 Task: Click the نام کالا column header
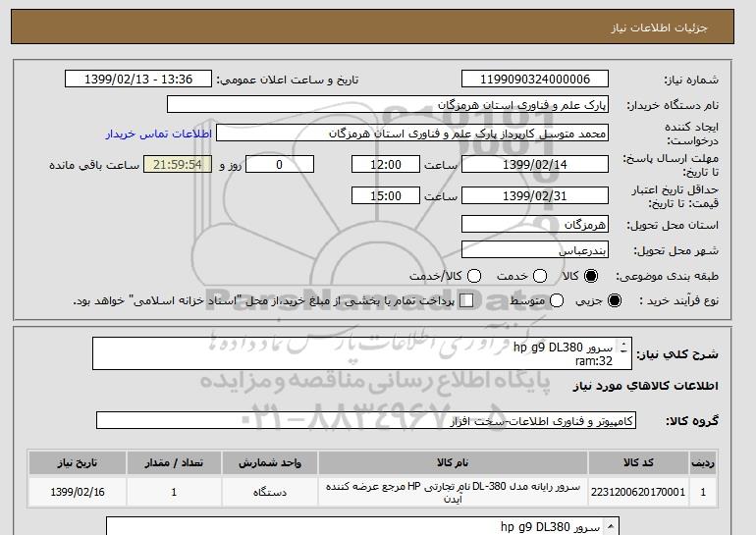point(453,462)
